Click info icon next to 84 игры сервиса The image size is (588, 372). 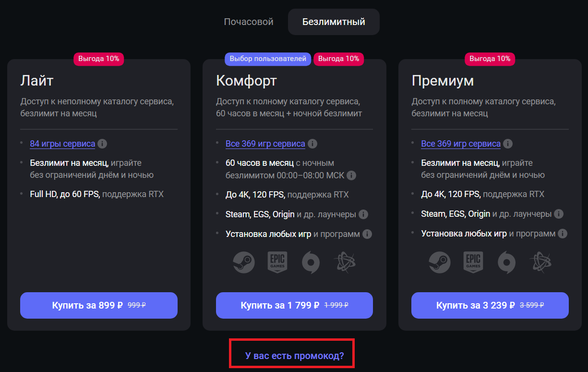point(102,144)
